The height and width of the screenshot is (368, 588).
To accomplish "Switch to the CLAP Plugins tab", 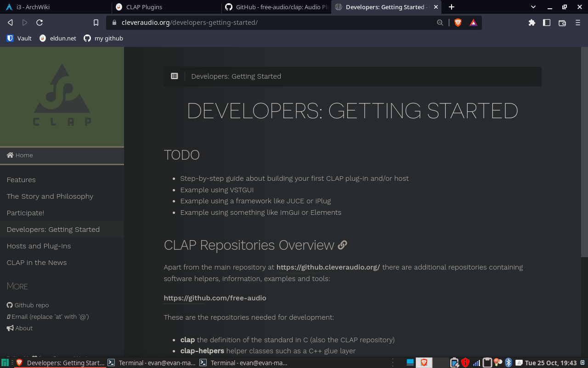I will [166, 7].
